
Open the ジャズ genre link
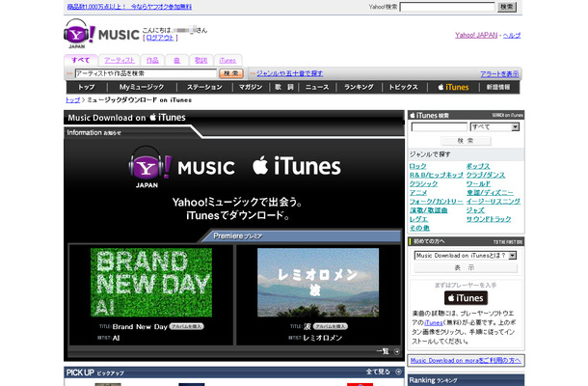[475, 210]
